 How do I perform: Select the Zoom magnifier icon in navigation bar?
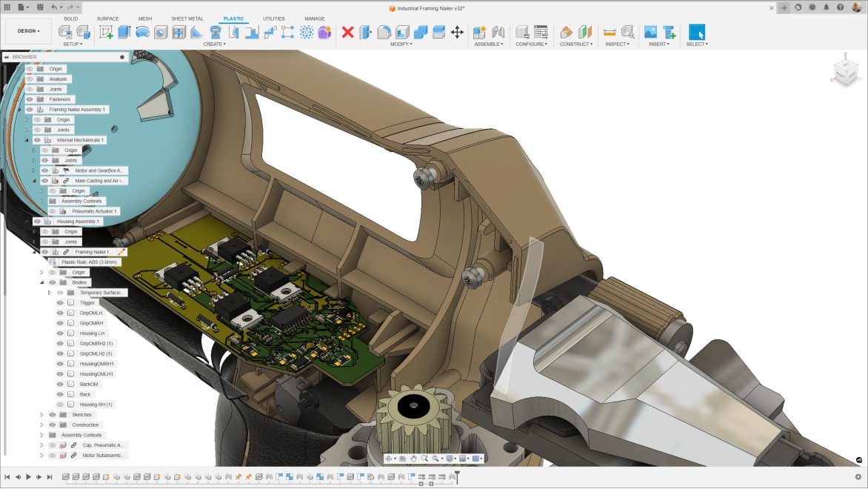point(424,459)
